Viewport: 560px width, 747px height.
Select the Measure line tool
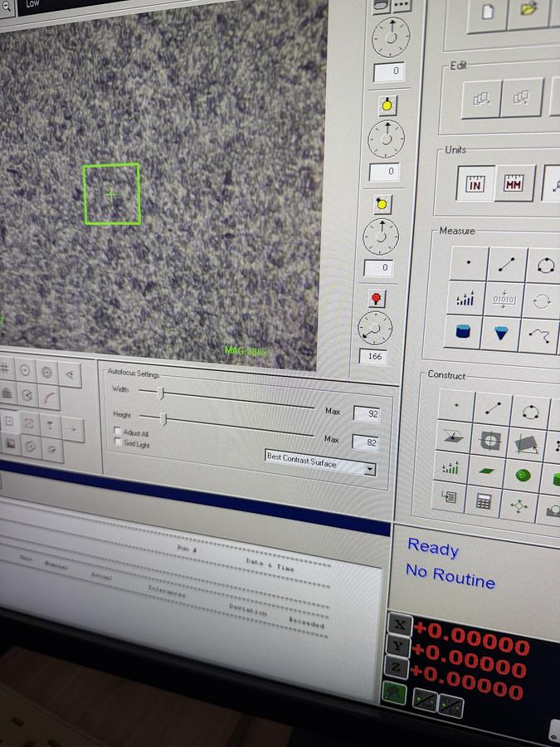click(506, 265)
